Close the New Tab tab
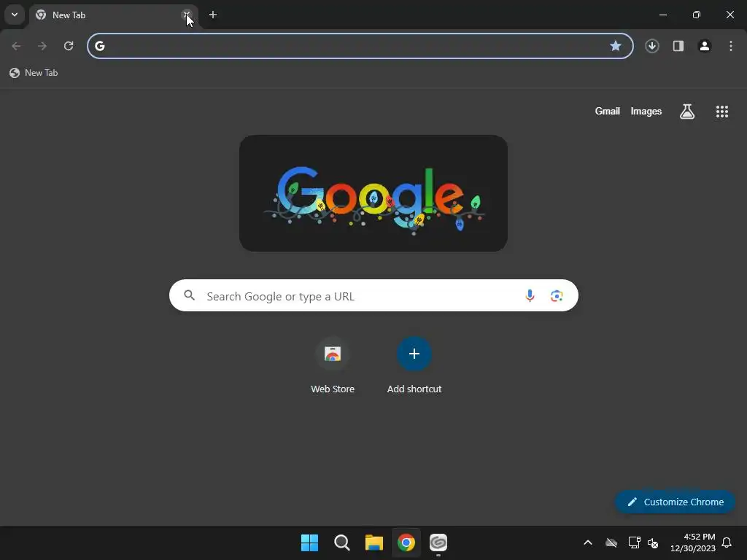Image resolution: width=747 pixels, height=560 pixels. pyautogui.click(x=187, y=15)
